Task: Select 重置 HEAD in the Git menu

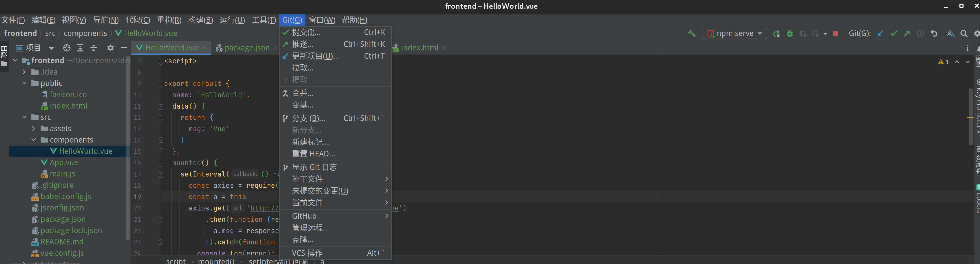Action: pyautogui.click(x=335, y=154)
